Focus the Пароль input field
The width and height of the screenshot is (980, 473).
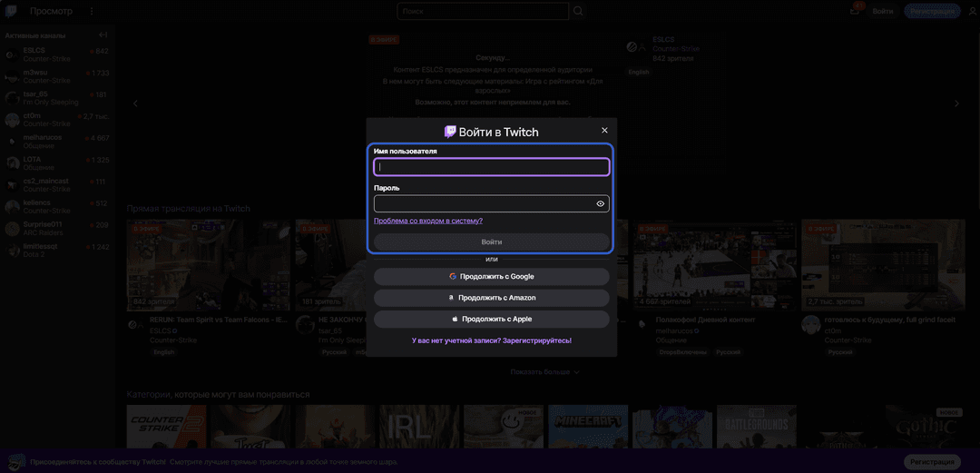491,204
